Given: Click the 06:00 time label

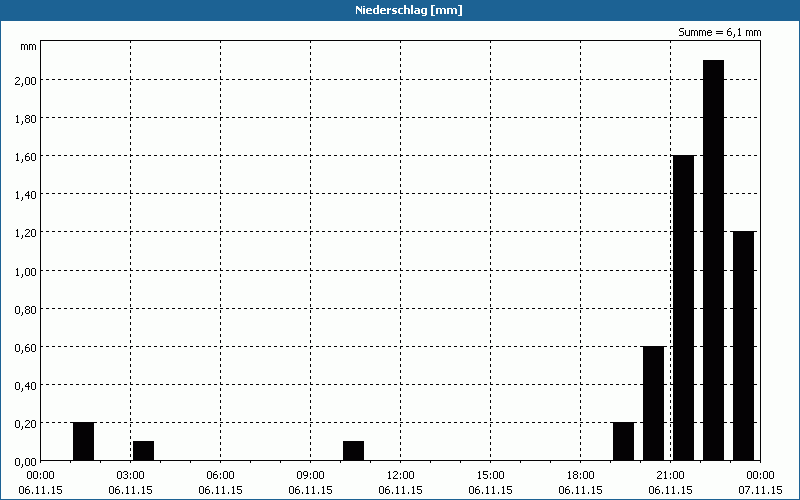Looking at the screenshot, I should [x=220, y=476].
